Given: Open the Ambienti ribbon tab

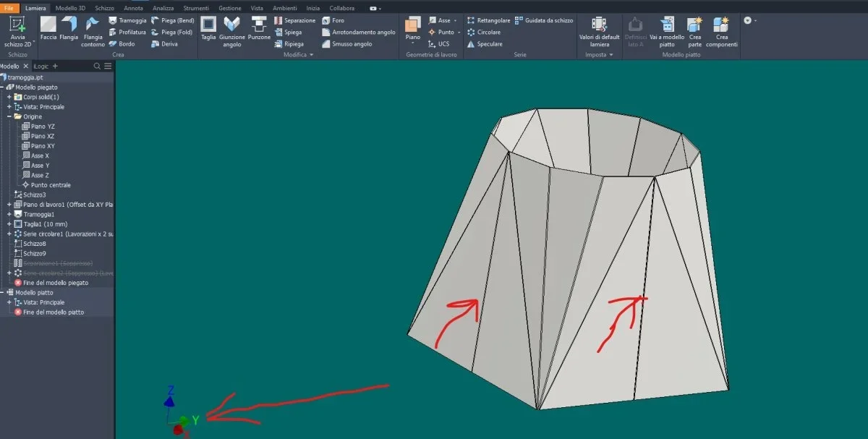Looking at the screenshot, I should click(284, 7).
